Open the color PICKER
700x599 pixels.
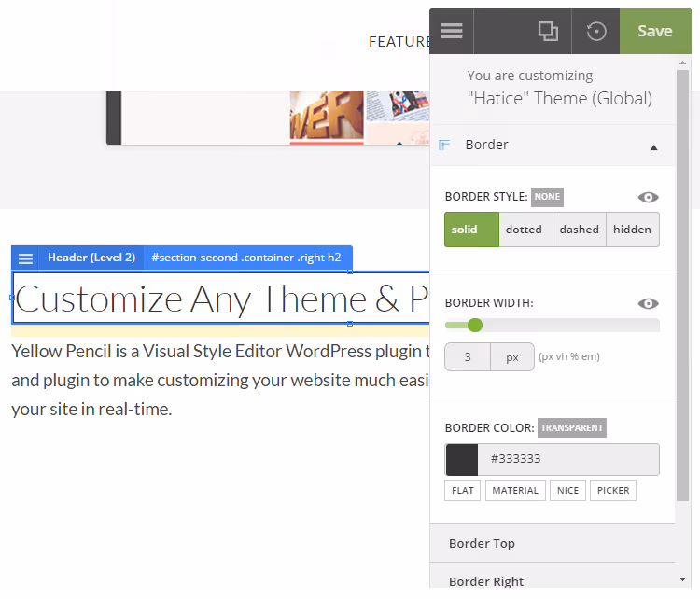pos(613,490)
